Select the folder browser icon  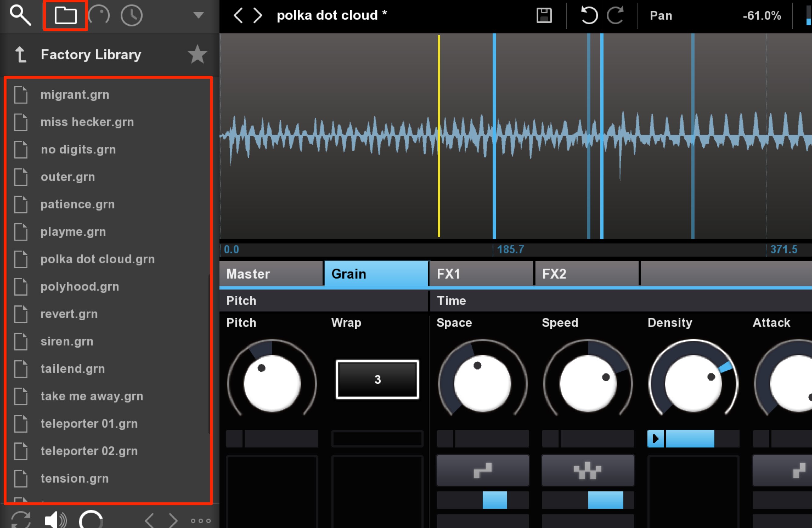click(65, 15)
